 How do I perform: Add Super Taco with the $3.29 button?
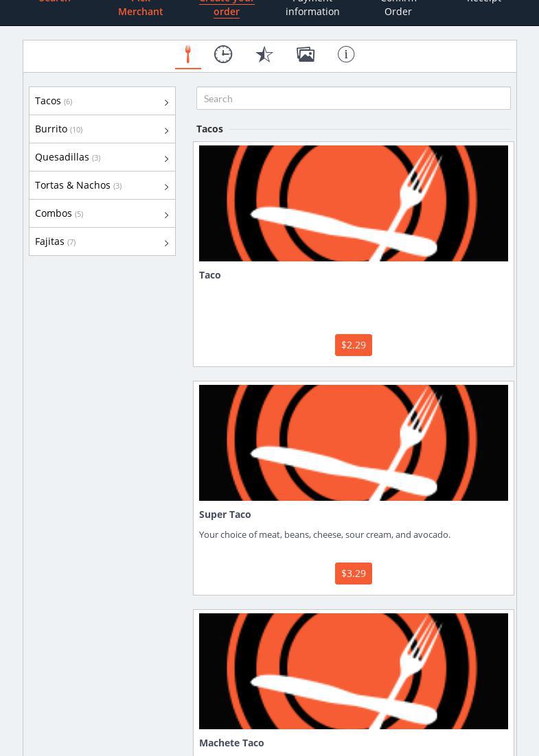(353, 574)
